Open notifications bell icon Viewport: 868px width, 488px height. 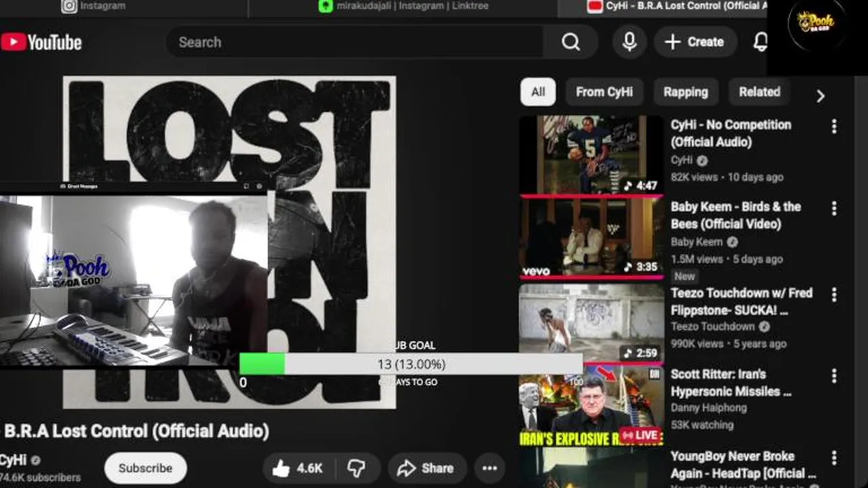point(760,42)
